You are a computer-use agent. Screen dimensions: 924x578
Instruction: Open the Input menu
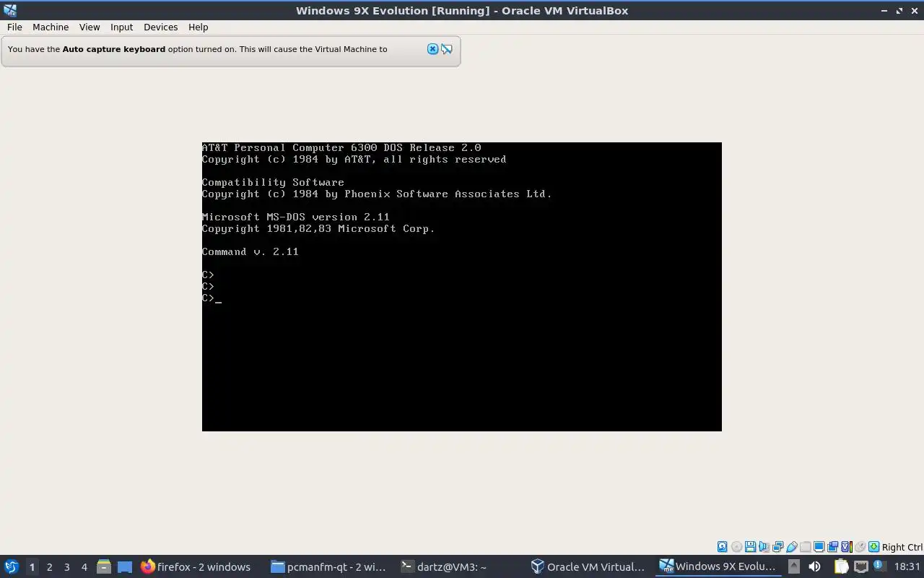pyautogui.click(x=121, y=27)
